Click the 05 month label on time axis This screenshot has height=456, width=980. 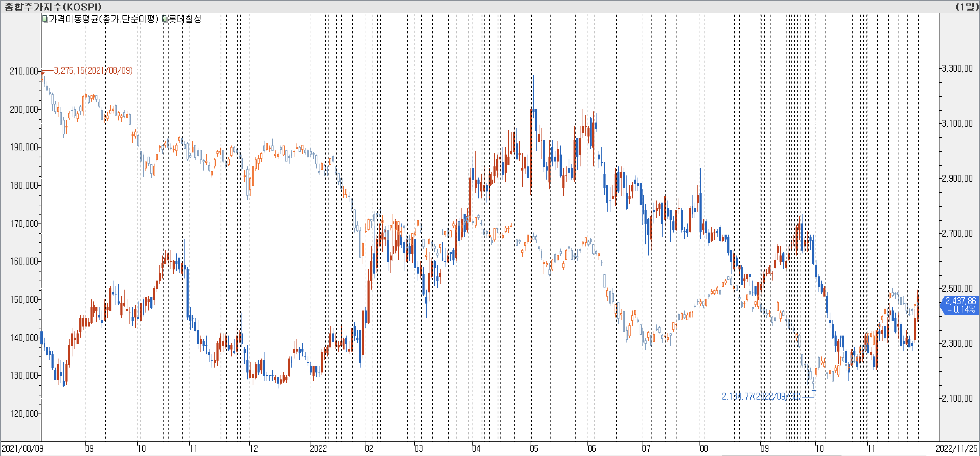[x=534, y=448]
